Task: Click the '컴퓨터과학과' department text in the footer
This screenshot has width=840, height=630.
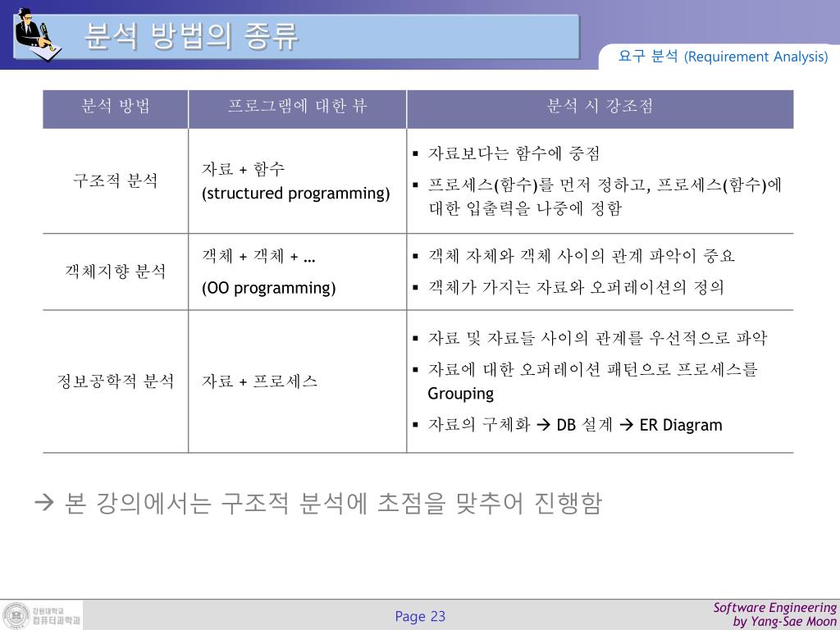Action: (x=57, y=620)
